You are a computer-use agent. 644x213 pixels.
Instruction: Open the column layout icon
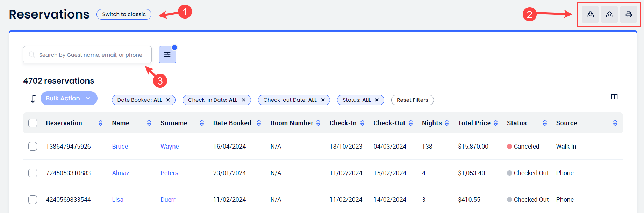point(614,97)
